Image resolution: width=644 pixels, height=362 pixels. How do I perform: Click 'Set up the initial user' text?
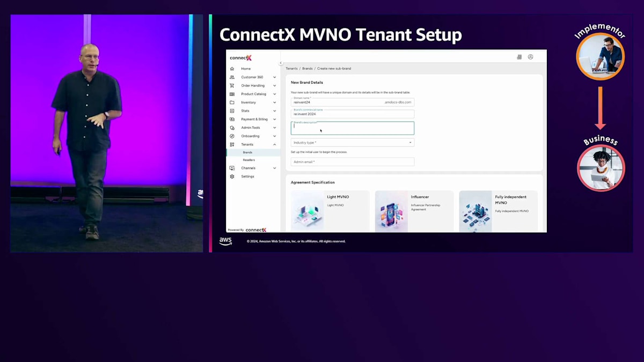coord(319,152)
